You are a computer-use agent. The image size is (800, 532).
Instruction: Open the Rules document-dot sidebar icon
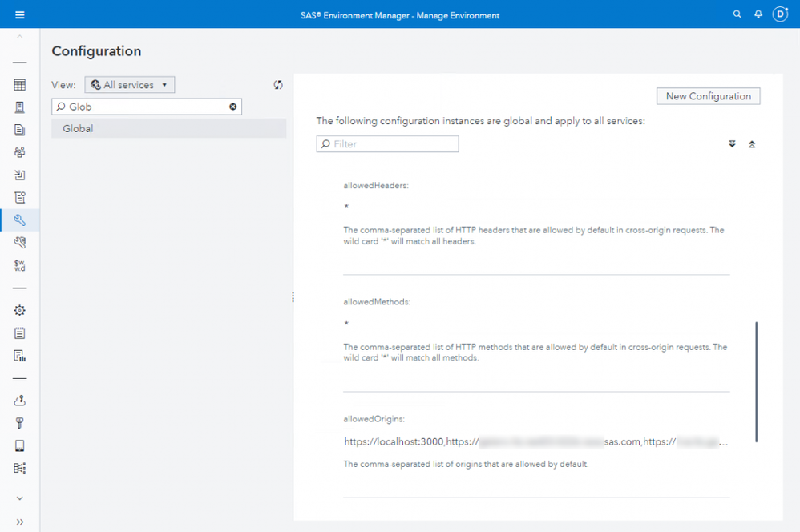coord(20,197)
